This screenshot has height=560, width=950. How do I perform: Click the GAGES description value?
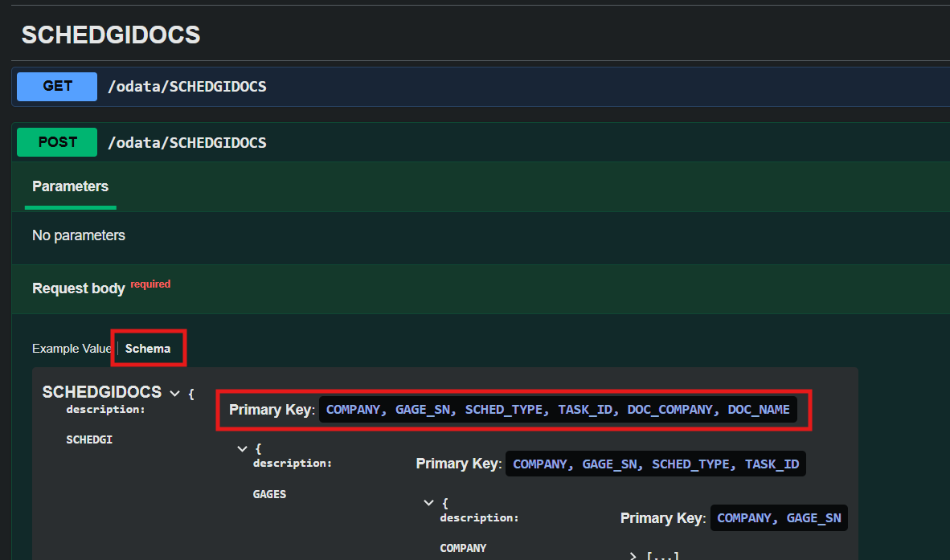point(269,494)
